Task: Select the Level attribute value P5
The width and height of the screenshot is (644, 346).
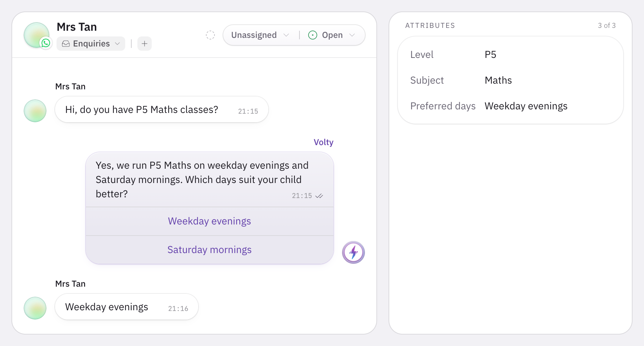Action: pyautogui.click(x=491, y=55)
